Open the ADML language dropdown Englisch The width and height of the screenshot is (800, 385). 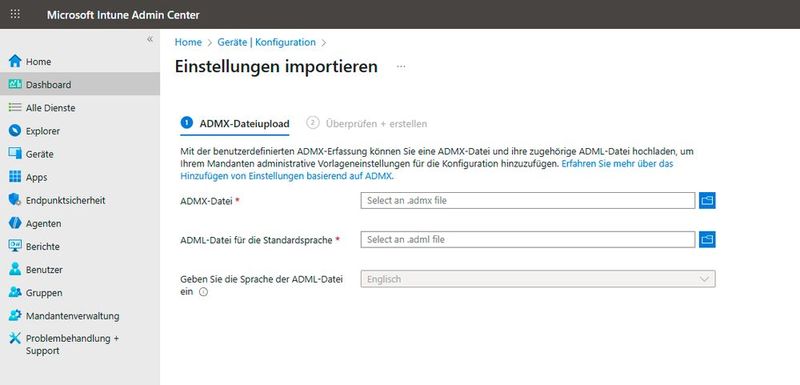pyautogui.click(x=538, y=279)
